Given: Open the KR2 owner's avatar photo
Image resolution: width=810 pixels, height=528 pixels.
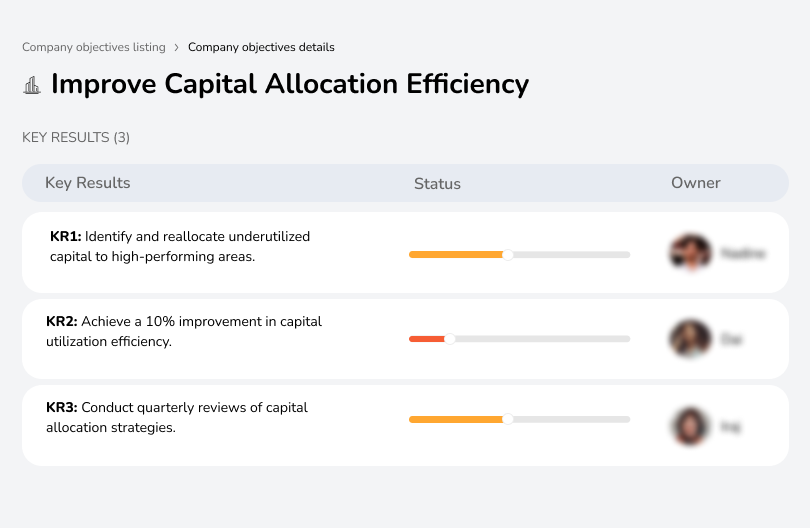Looking at the screenshot, I should 691,339.
